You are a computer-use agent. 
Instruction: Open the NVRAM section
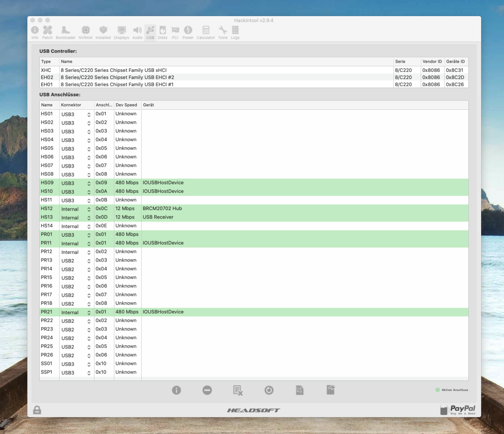point(85,33)
